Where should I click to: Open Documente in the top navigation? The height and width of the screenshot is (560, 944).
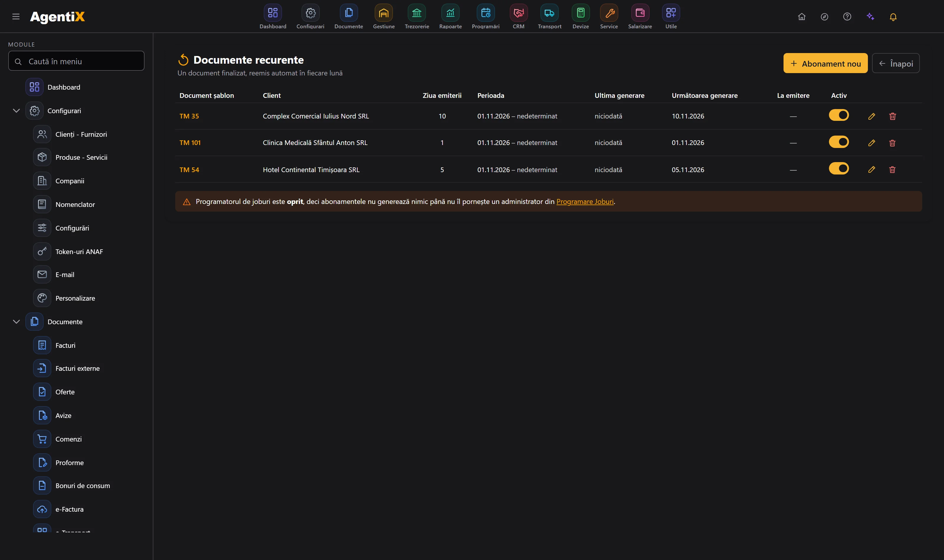coord(348,17)
